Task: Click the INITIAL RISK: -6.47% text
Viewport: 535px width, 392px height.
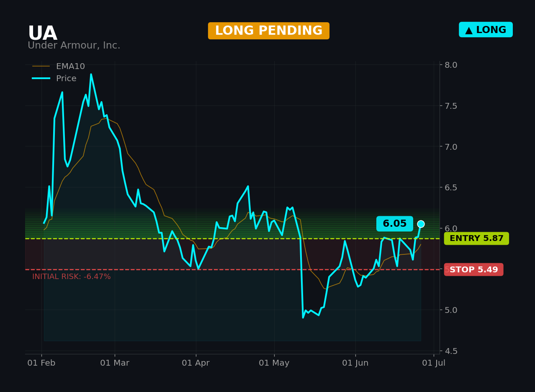Action: pyautogui.click(x=72, y=277)
